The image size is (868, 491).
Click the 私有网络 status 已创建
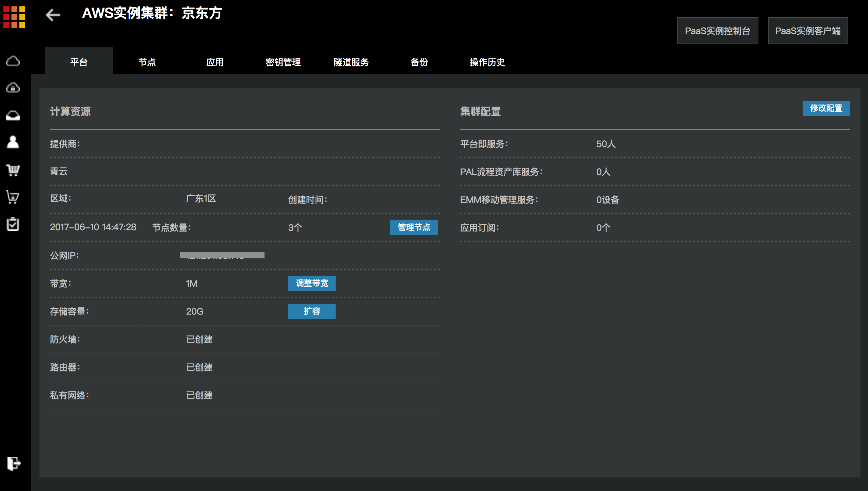(x=199, y=395)
